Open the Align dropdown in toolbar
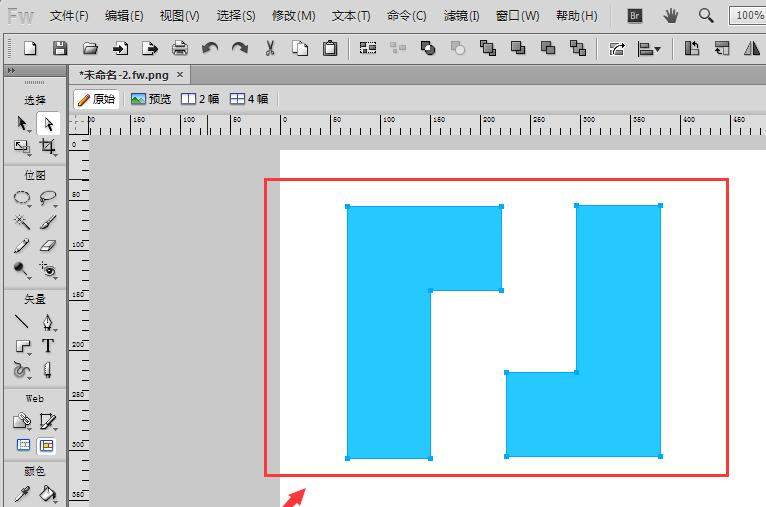 (x=650, y=48)
